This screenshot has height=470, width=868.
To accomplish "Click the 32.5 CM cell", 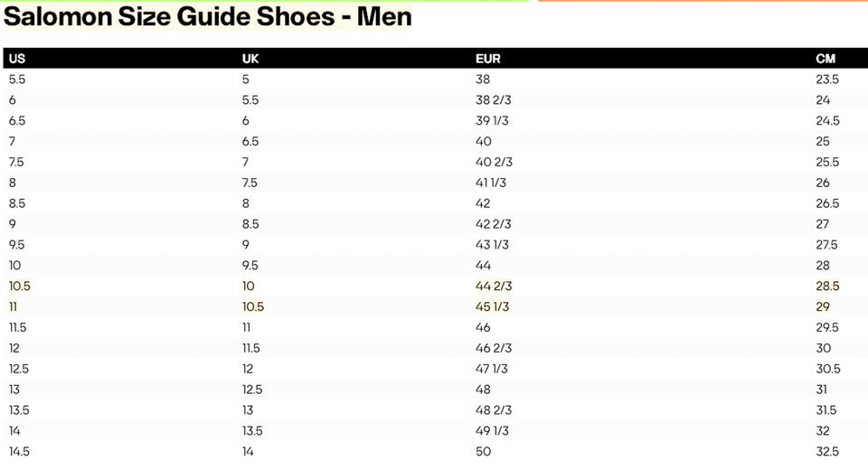I will [x=827, y=451].
